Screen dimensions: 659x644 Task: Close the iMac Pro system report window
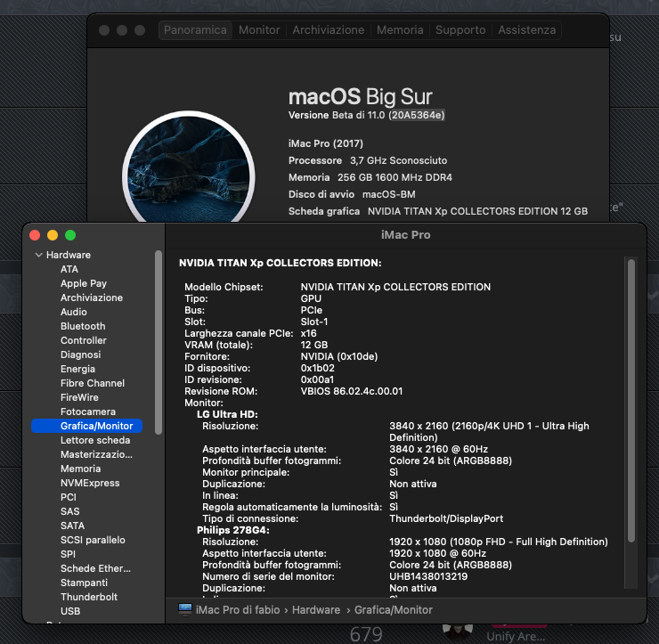click(35, 235)
